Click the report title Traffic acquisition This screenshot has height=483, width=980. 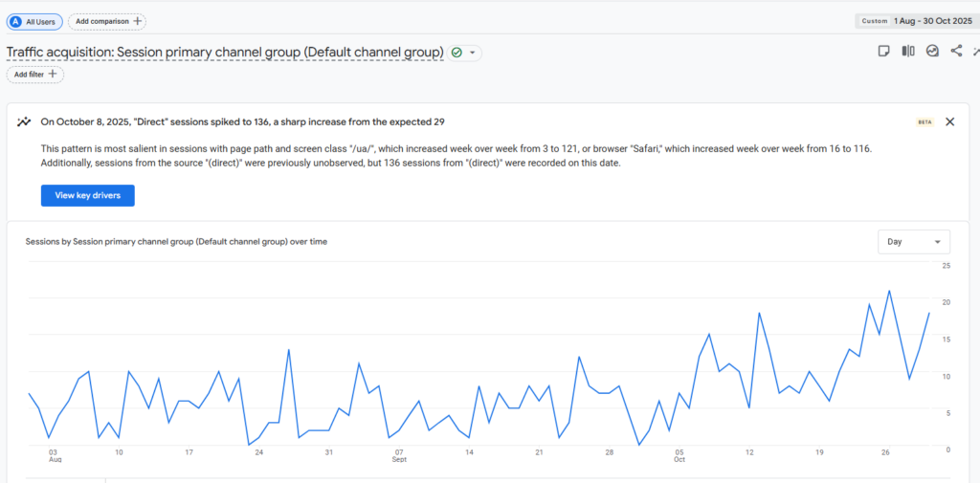pos(225,53)
